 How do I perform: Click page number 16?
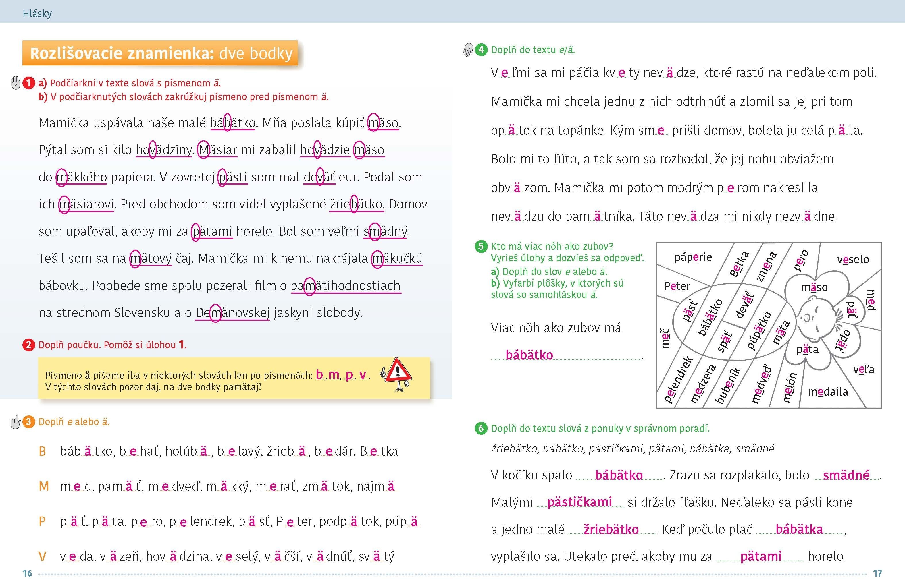27,573
